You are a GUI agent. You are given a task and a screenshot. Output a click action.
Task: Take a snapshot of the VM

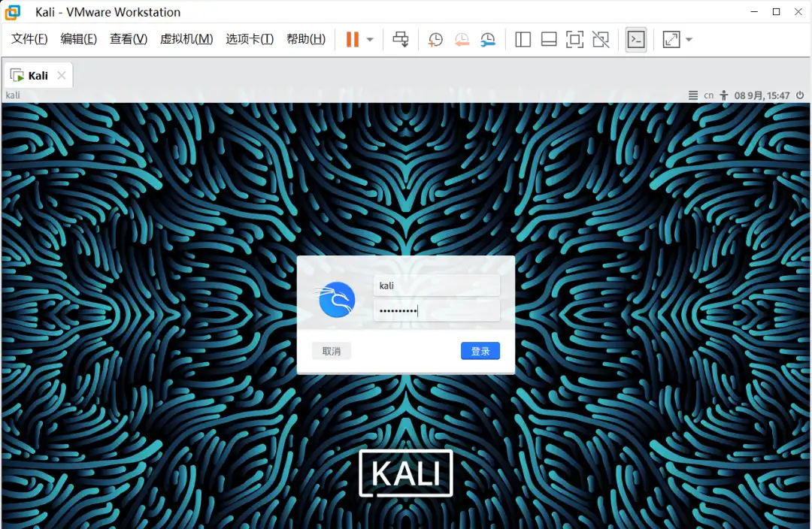(435, 40)
